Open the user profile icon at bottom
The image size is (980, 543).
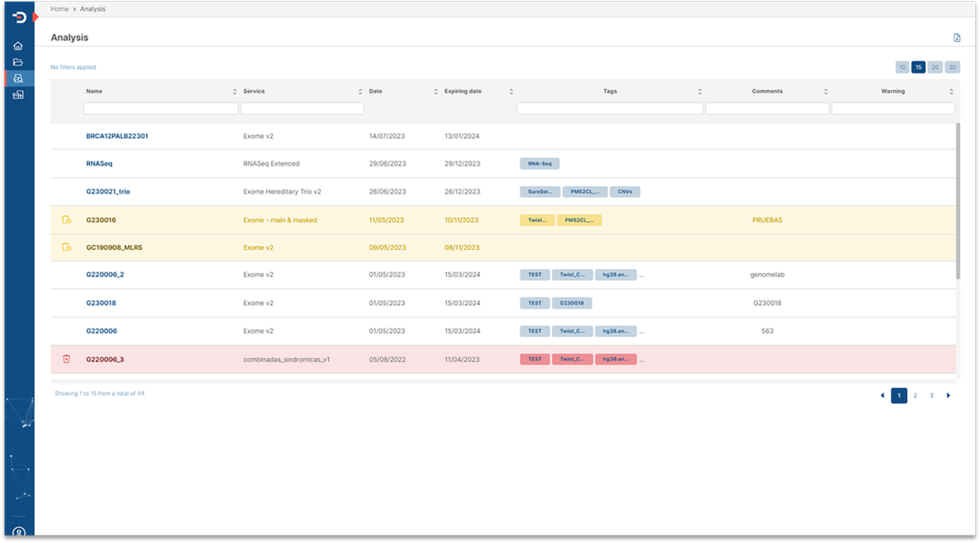click(x=19, y=532)
